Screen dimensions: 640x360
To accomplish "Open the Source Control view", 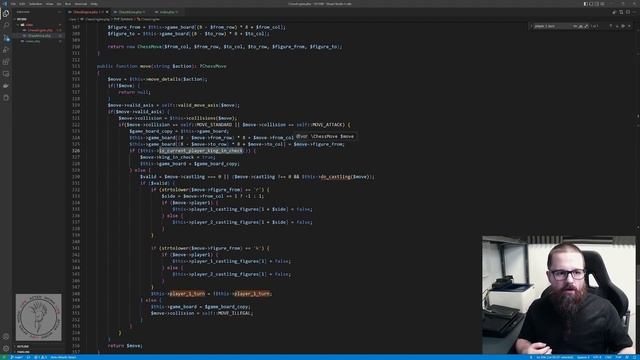I will pos(6,38).
